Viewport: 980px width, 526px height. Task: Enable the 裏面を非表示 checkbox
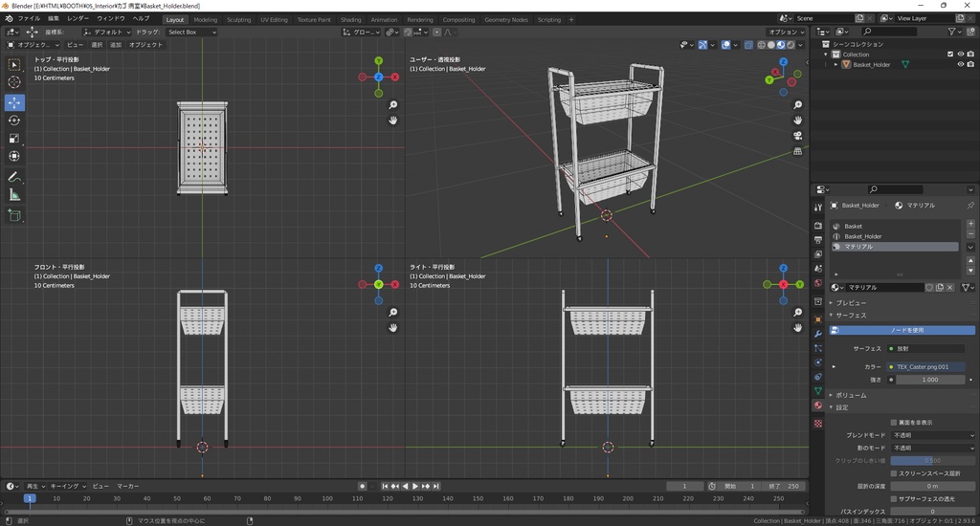click(894, 422)
